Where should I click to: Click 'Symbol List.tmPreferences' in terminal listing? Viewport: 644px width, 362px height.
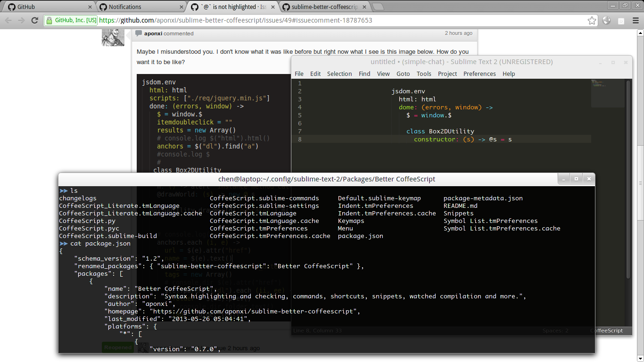point(491,221)
